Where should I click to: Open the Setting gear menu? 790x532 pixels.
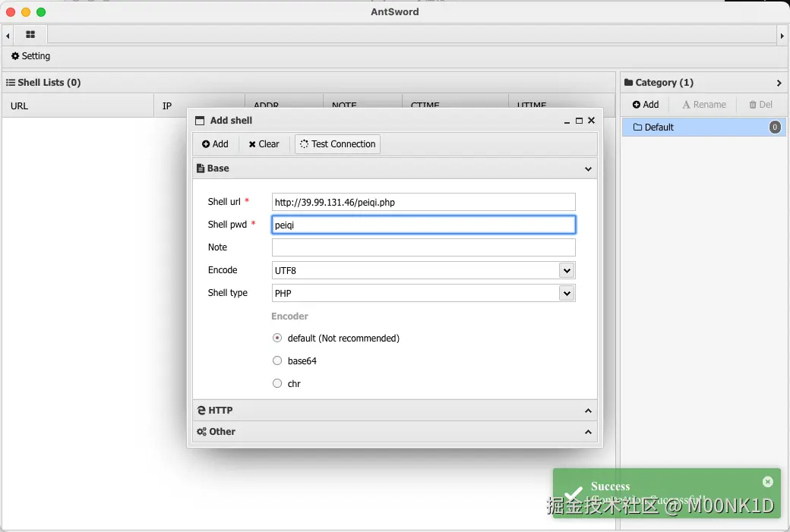point(30,56)
